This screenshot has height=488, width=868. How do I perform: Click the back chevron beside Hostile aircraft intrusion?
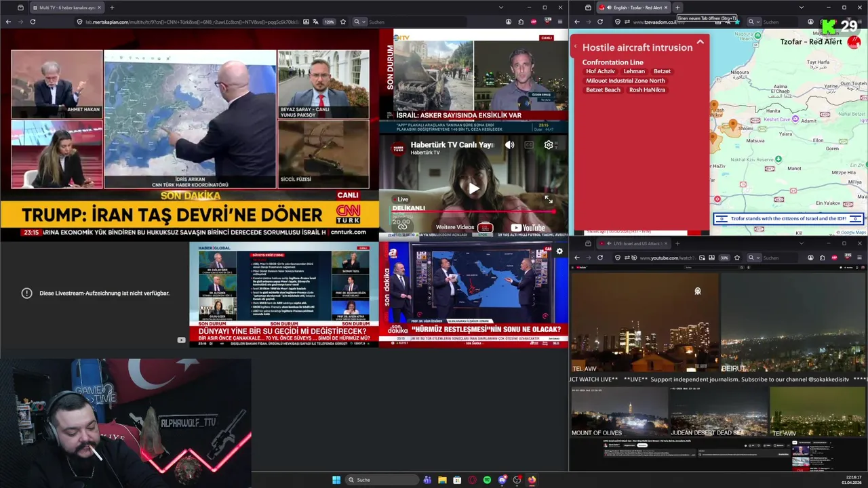click(576, 47)
